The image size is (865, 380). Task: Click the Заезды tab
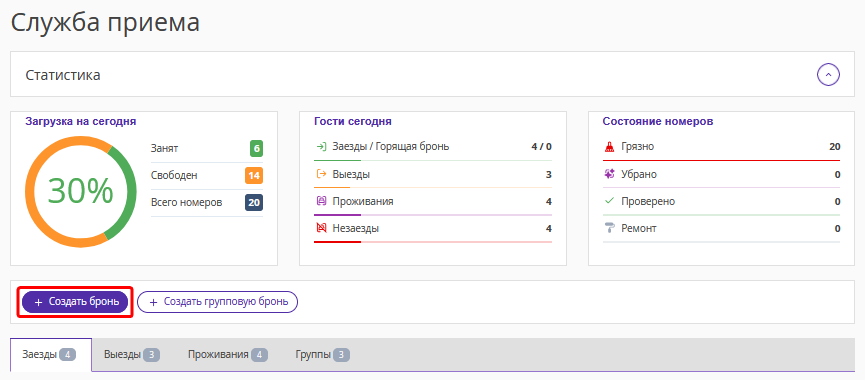pos(51,355)
